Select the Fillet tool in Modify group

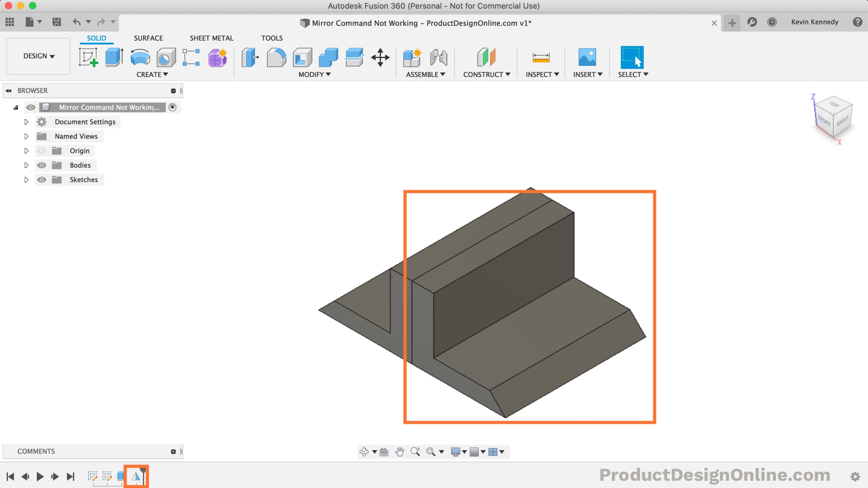coord(276,57)
